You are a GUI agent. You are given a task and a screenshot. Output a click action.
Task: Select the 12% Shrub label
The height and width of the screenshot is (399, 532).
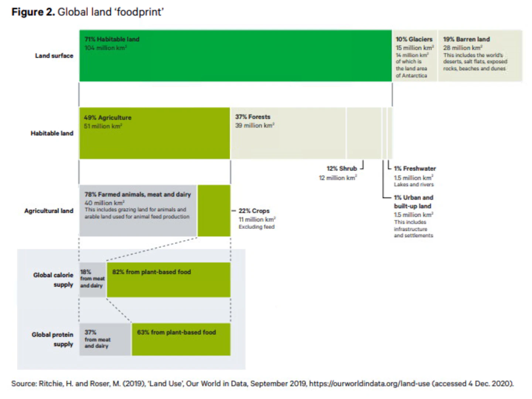pos(341,169)
